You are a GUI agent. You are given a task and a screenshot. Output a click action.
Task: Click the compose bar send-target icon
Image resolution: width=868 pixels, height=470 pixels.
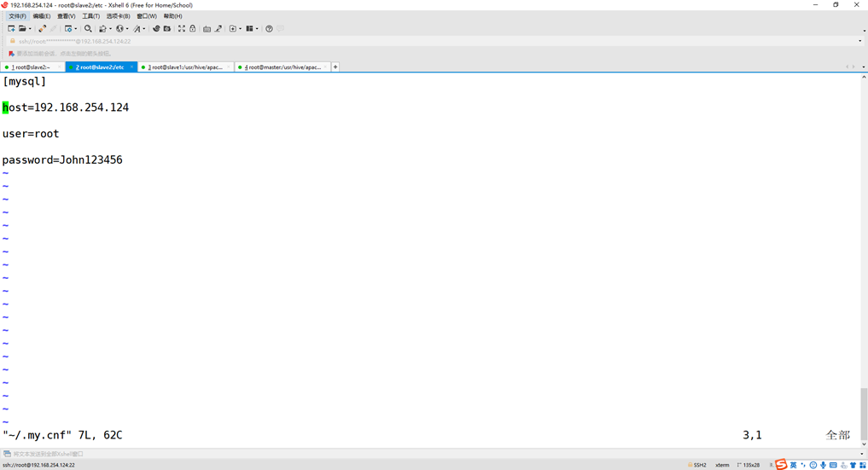[7, 454]
